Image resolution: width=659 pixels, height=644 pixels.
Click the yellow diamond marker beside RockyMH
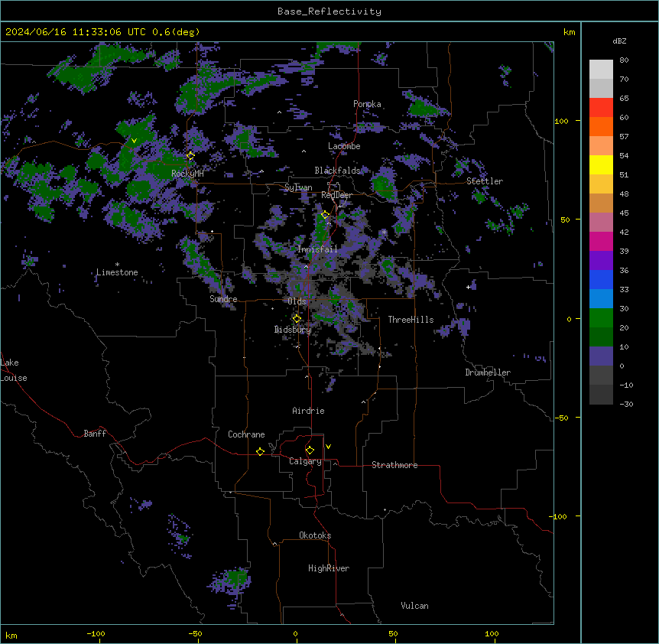(x=190, y=156)
